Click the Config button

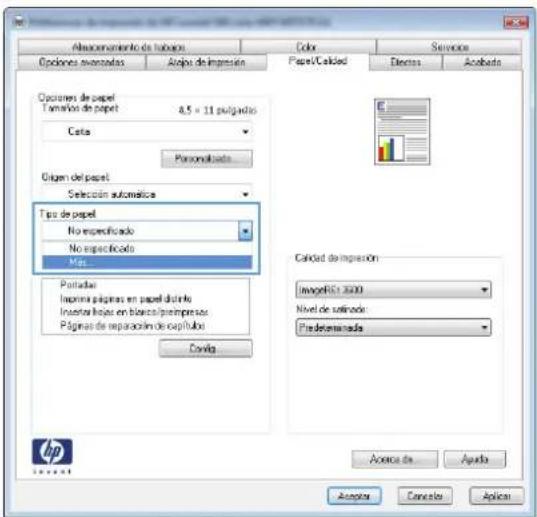point(205,348)
